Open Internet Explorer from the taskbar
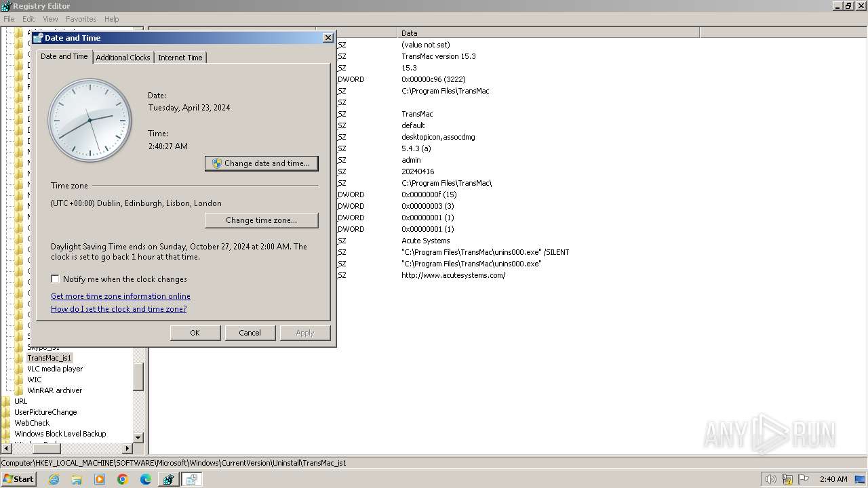 (54, 479)
